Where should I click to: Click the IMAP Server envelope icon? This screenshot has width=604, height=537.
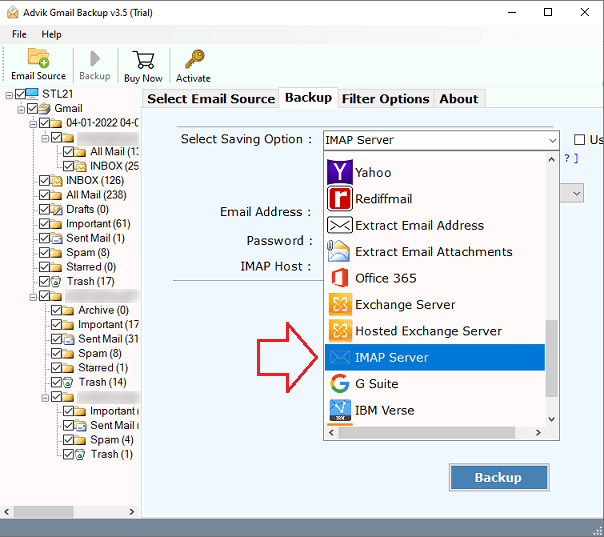[x=340, y=357]
